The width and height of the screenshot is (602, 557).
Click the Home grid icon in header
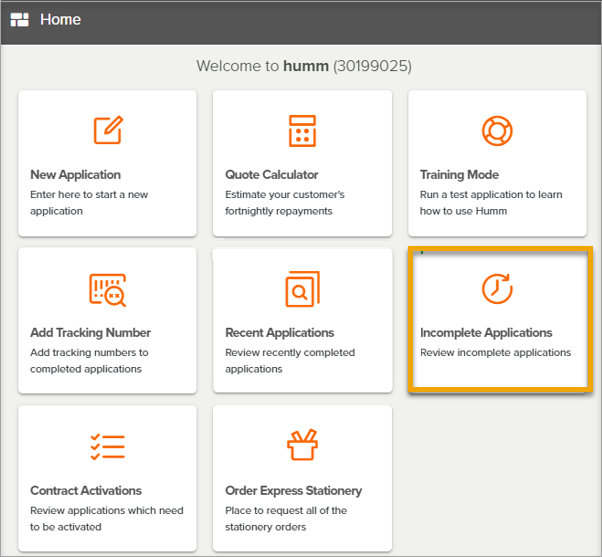(20, 20)
